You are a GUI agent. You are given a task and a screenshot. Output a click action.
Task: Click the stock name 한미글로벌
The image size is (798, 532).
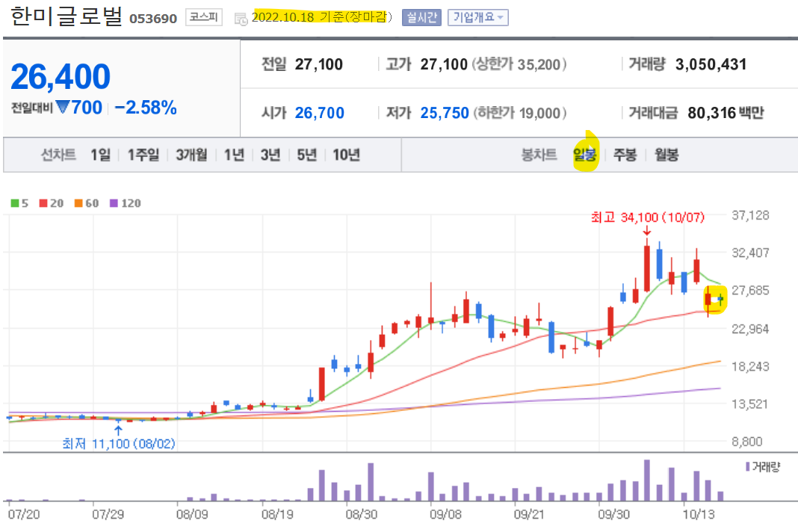click(66, 16)
